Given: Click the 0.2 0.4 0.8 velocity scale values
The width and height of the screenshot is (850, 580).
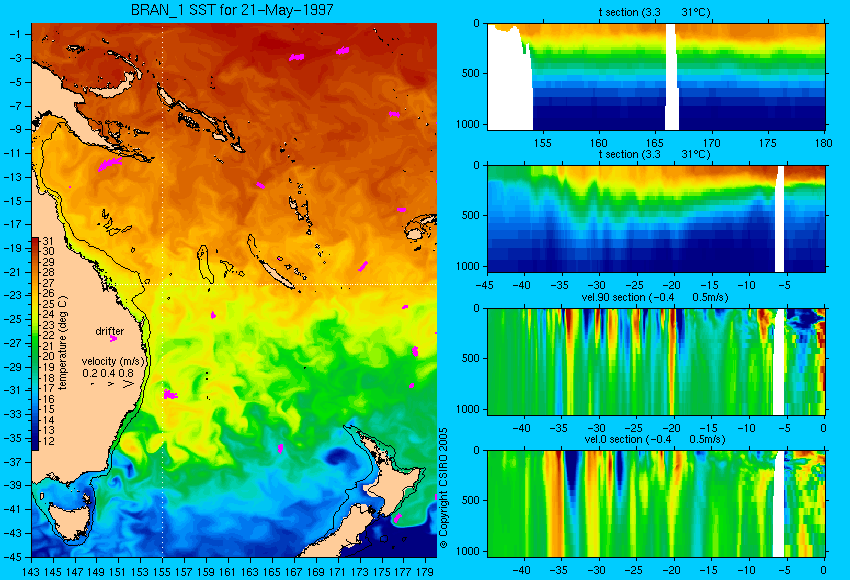Looking at the screenshot, I should point(108,373).
